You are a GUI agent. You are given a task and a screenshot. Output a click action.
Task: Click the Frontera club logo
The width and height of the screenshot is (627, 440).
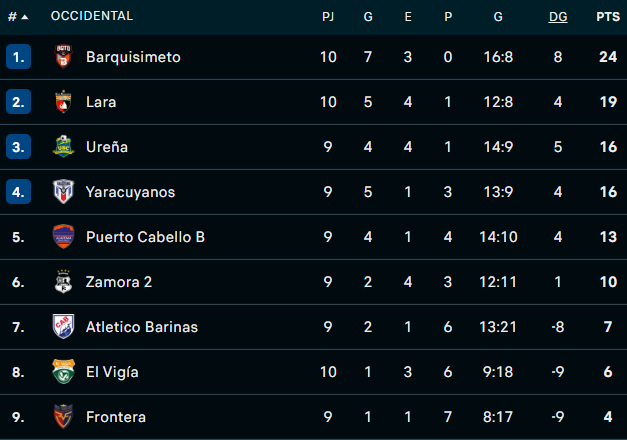click(x=63, y=417)
